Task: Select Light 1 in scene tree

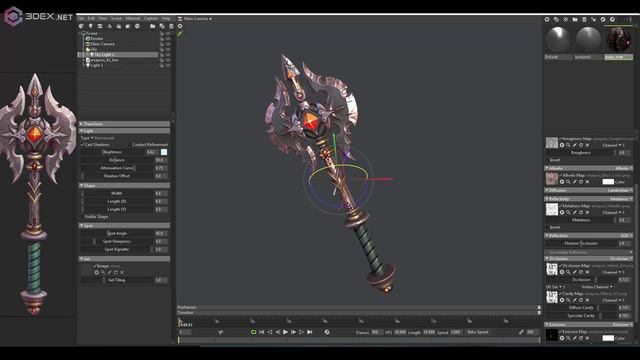Action: 97,65
